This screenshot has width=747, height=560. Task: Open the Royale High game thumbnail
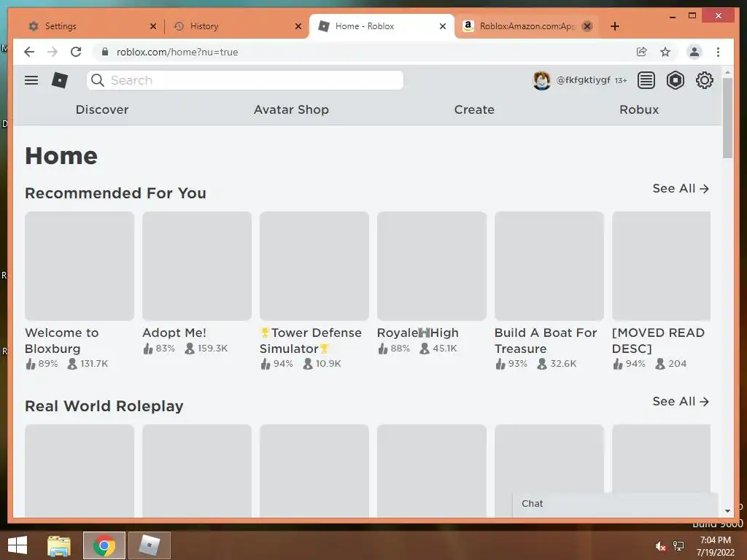[x=432, y=265]
